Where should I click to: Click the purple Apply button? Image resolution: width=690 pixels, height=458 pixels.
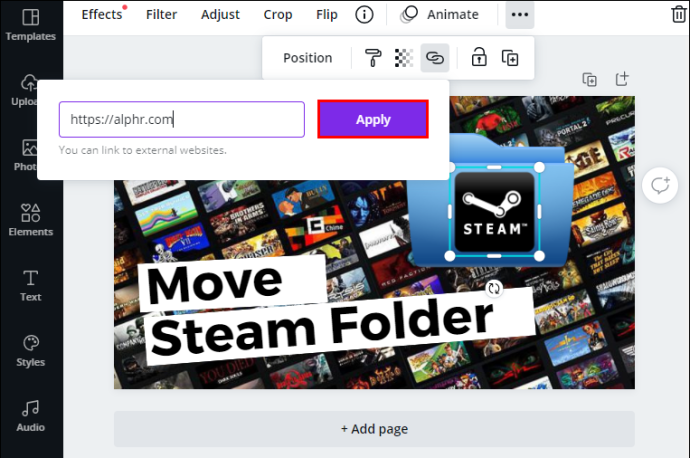[x=373, y=119]
